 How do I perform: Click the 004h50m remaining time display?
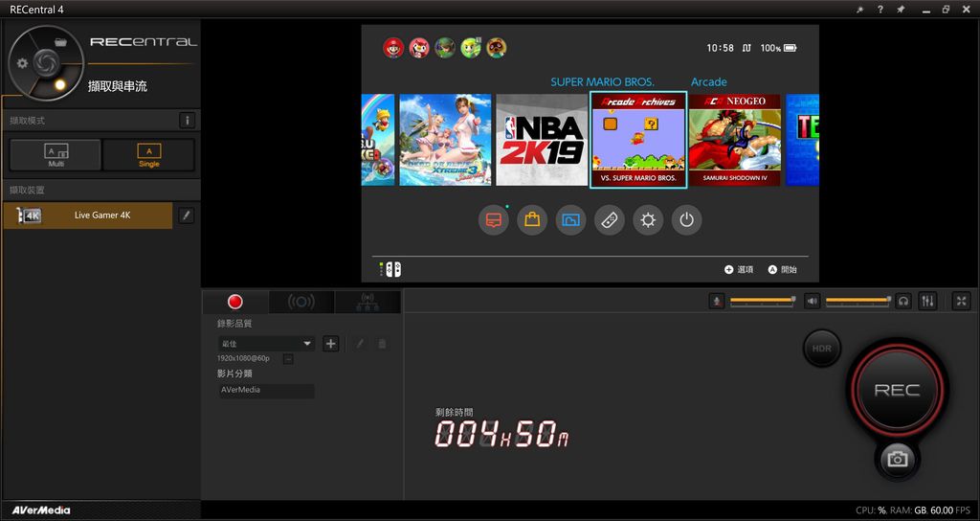tap(501, 434)
